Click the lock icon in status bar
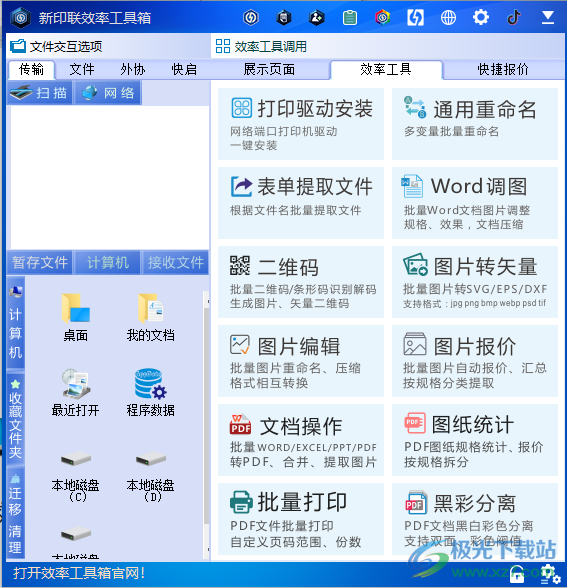This screenshot has width=567, height=588. tap(517, 574)
